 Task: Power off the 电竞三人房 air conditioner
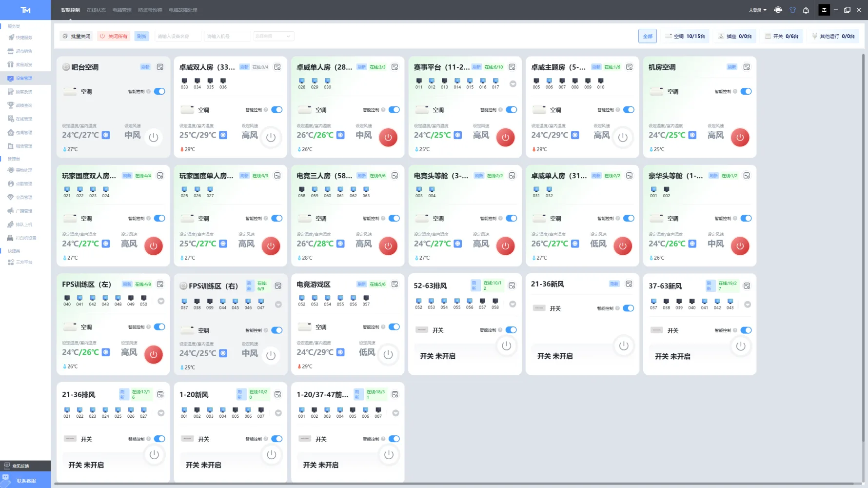[x=388, y=246]
